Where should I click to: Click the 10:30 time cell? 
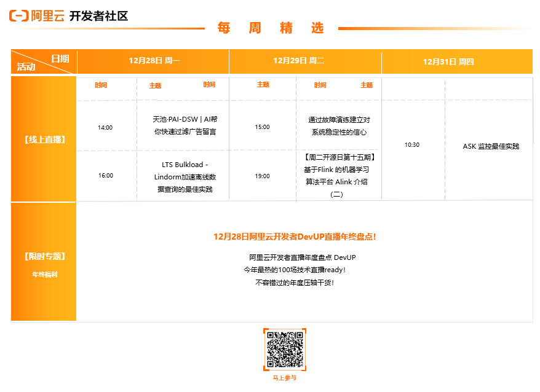point(412,145)
